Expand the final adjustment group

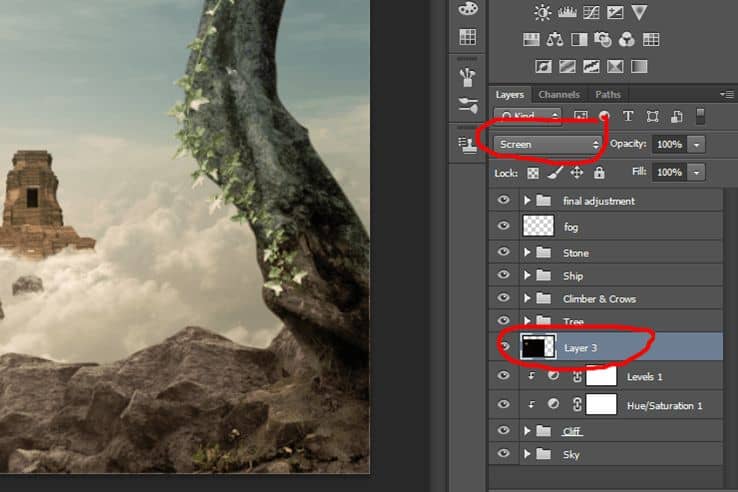[527, 201]
